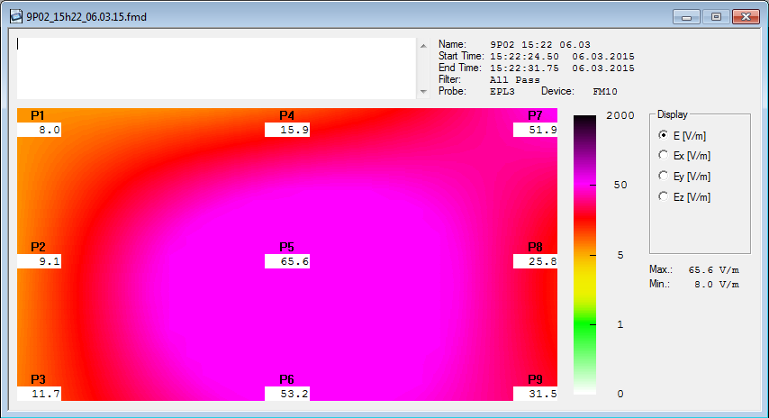Click the Filter value All Pass
The width and height of the screenshot is (769, 418).
click(515, 80)
